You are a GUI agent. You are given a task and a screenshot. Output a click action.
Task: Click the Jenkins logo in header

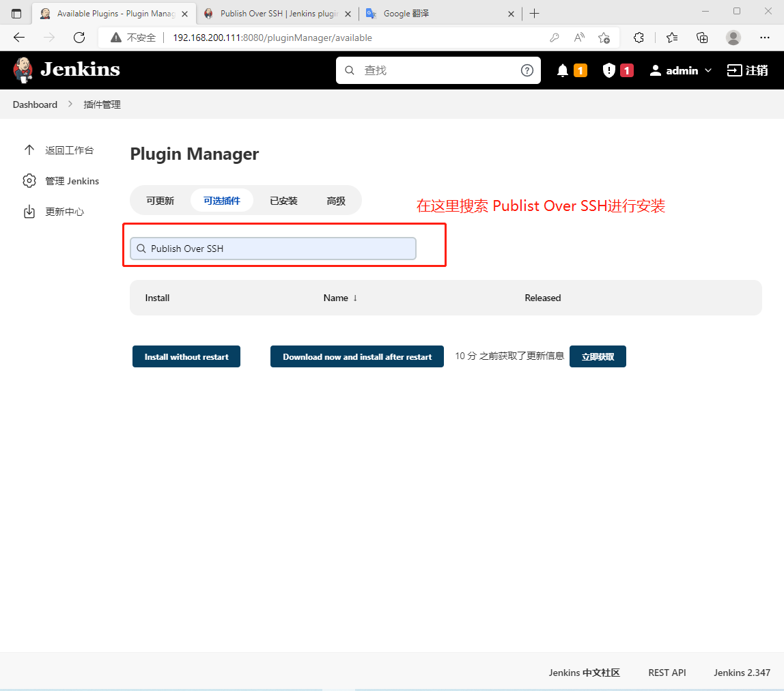point(66,70)
